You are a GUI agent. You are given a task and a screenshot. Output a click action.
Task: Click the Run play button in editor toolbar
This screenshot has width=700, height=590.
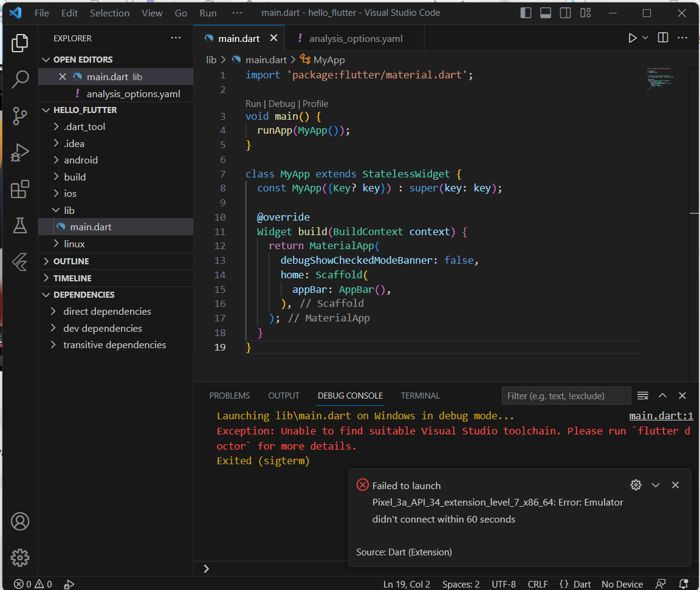[632, 38]
